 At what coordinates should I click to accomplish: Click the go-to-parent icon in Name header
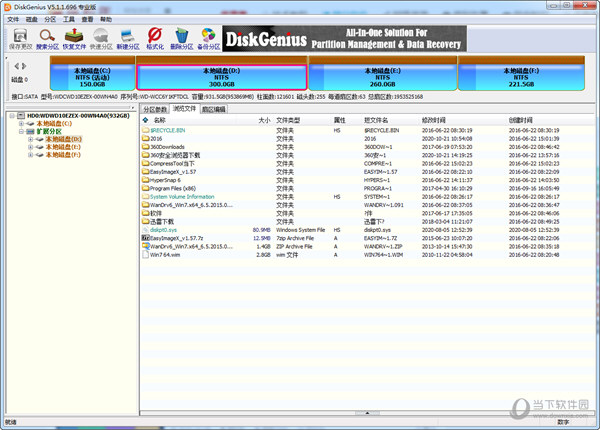(145, 120)
